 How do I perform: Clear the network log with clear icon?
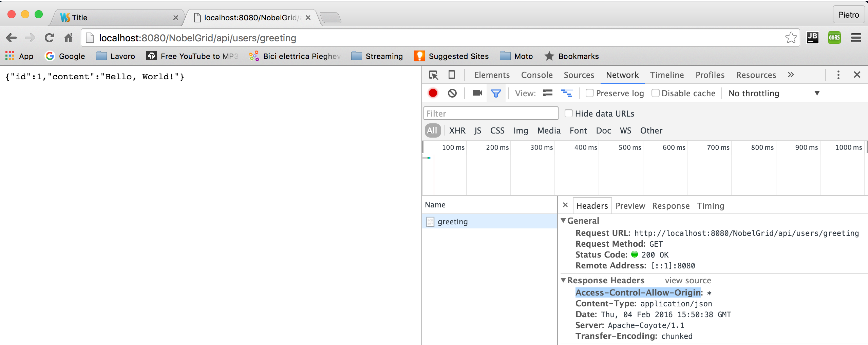(452, 93)
